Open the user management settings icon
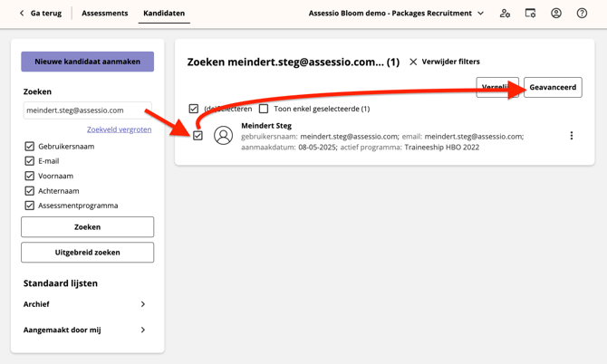 pos(505,14)
